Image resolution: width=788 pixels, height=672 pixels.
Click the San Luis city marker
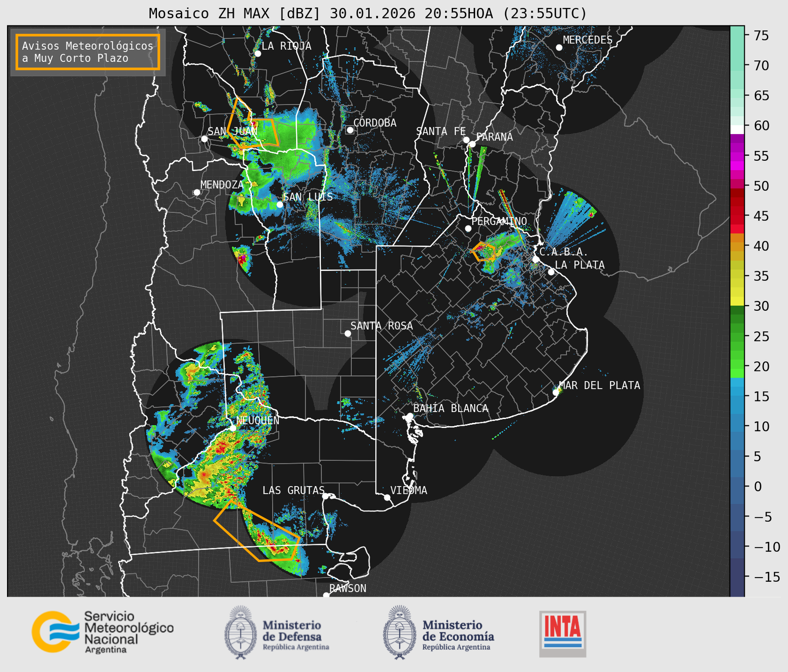pyautogui.click(x=280, y=204)
